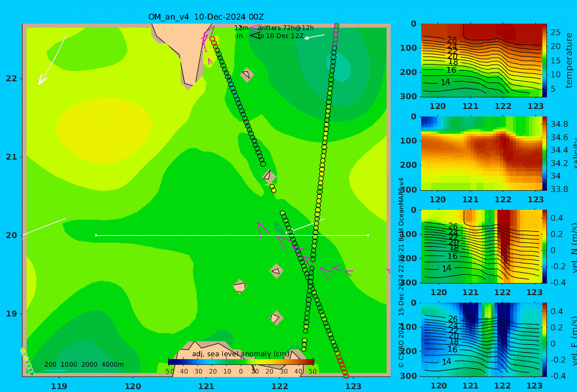577x392 pixels.
Task: Click the vel. N colorbar scale
Action: tap(545, 246)
